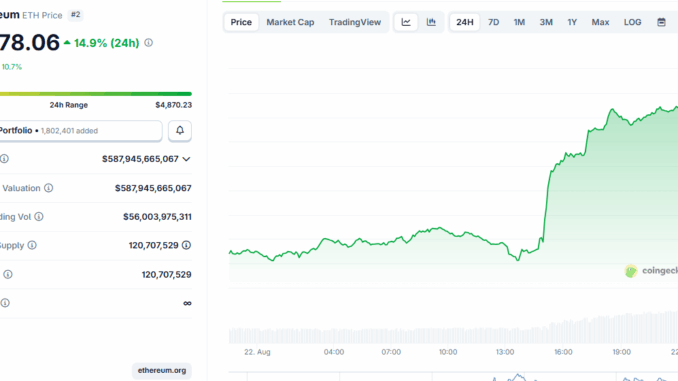Image resolution: width=678 pixels, height=381 pixels.
Task: Select the 7D time range
Action: 493,22
